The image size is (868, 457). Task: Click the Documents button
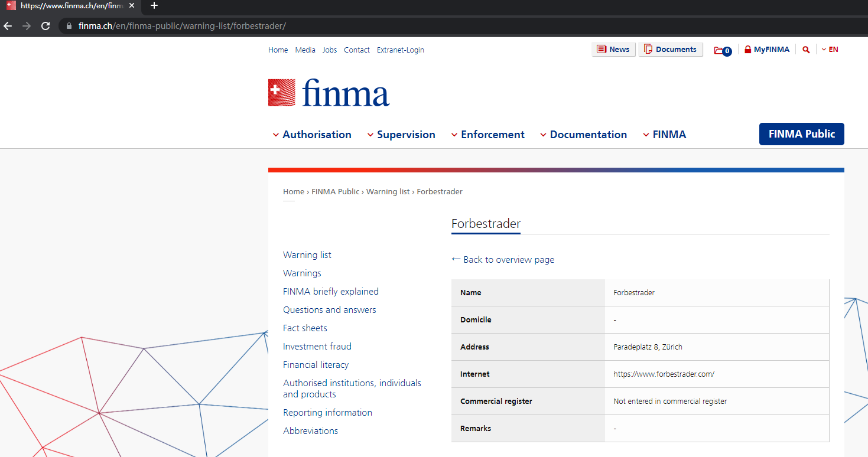pyautogui.click(x=670, y=50)
